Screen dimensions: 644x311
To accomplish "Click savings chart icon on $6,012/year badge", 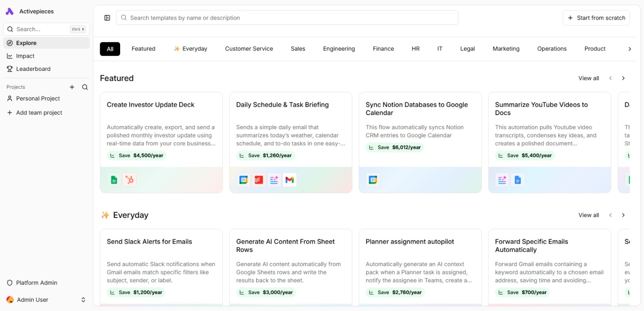I will (x=371, y=147).
